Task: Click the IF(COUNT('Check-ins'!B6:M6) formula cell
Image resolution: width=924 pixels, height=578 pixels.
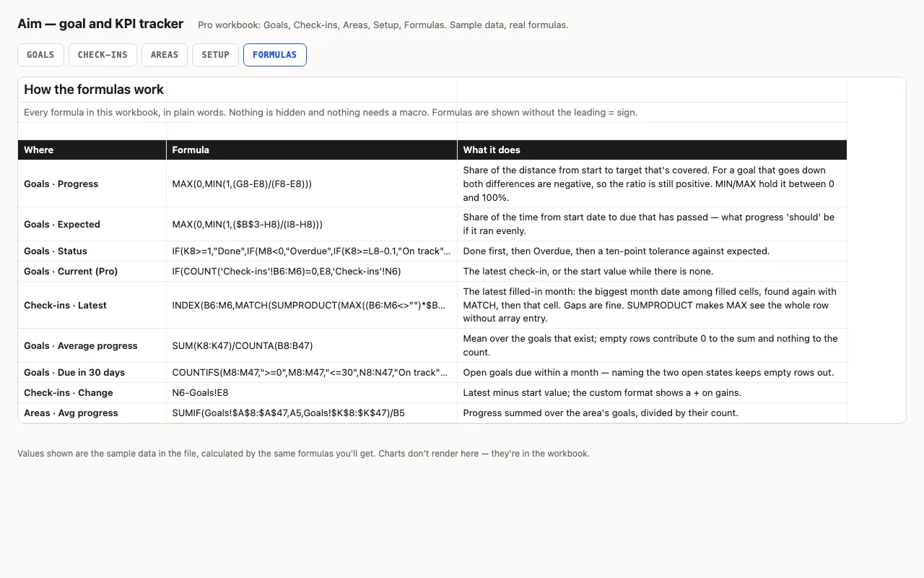Action: click(312, 272)
